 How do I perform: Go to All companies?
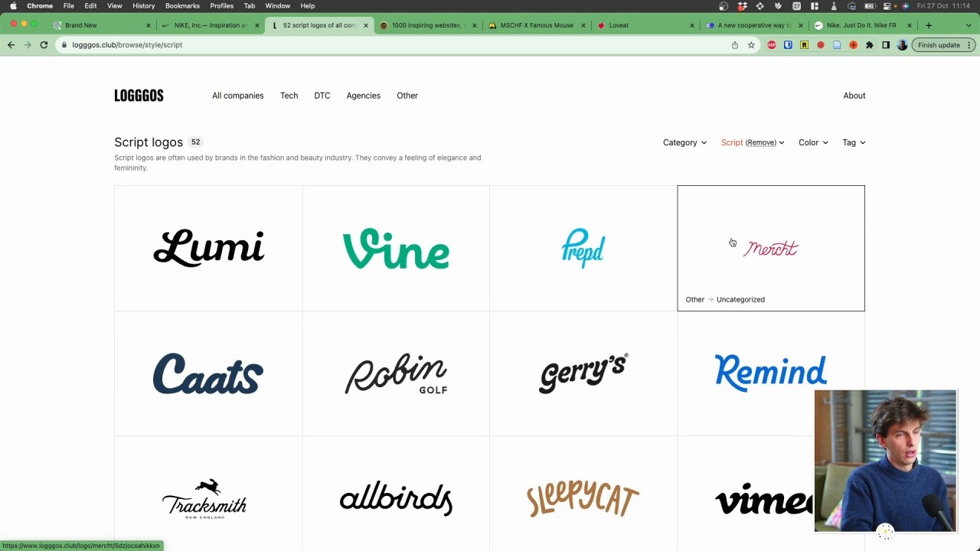coord(237,96)
